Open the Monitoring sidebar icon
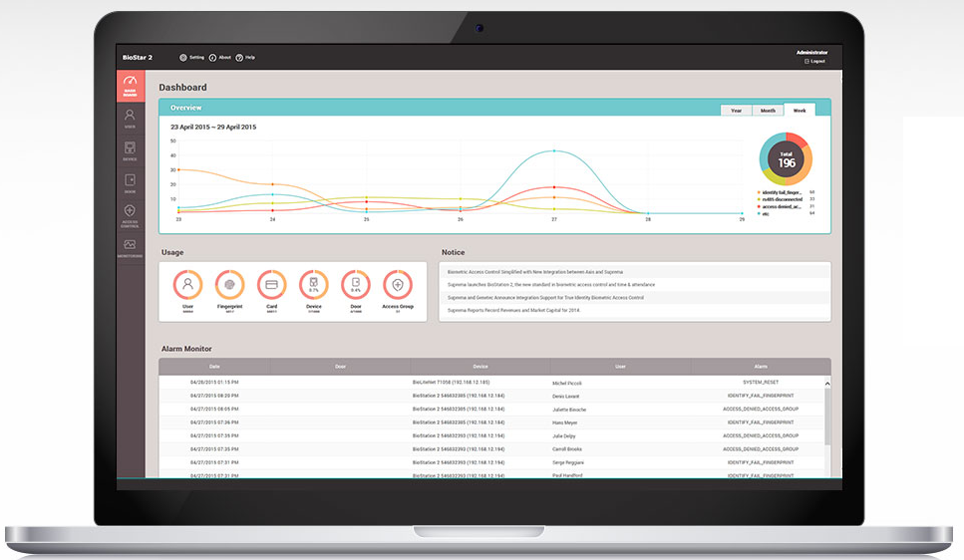Screen dimensions: 964x560 (130, 247)
